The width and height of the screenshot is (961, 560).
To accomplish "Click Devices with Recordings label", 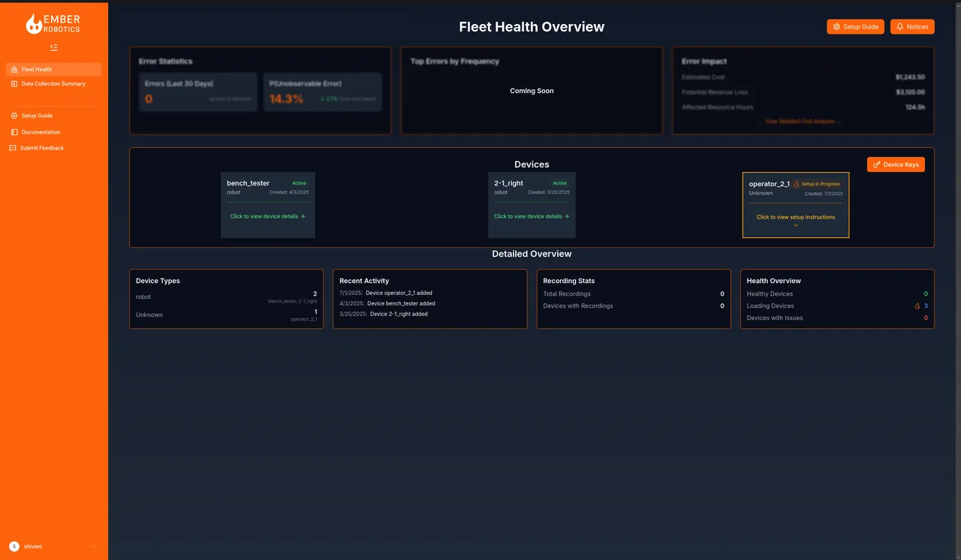I will (x=578, y=306).
